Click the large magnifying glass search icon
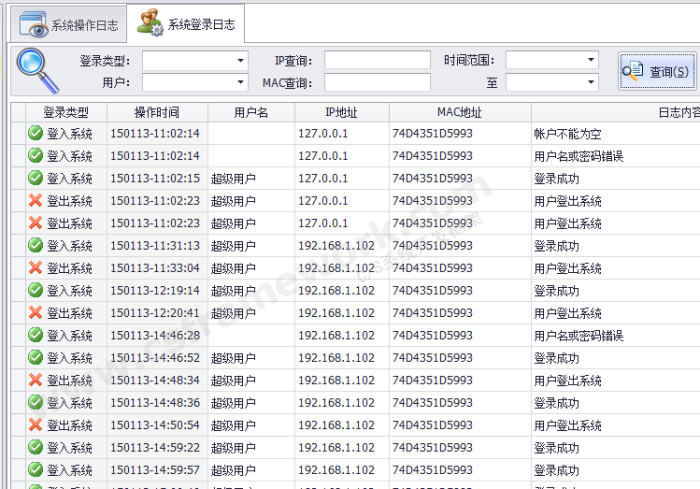The height and width of the screenshot is (489, 700). click(36, 68)
